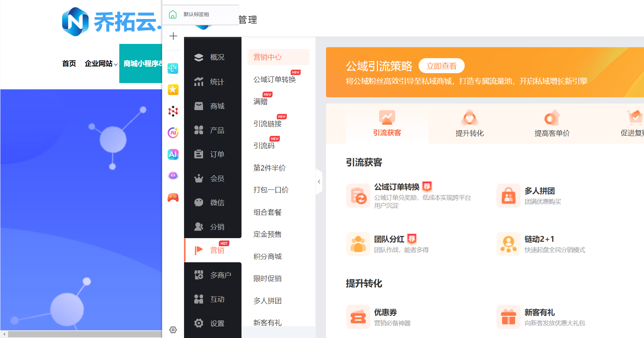This screenshot has height=338, width=644.
Task: Click the 订单 orders icon
Action: click(199, 154)
